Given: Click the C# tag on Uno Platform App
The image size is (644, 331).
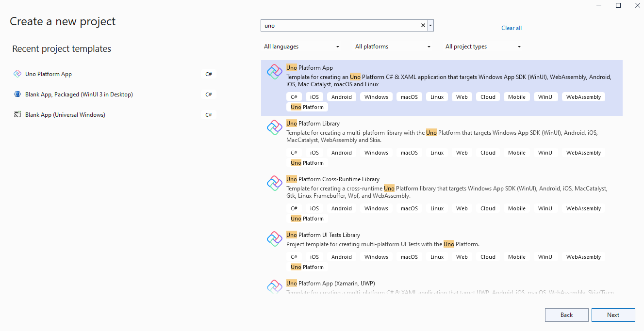Looking at the screenshot, I should (294, 96).
